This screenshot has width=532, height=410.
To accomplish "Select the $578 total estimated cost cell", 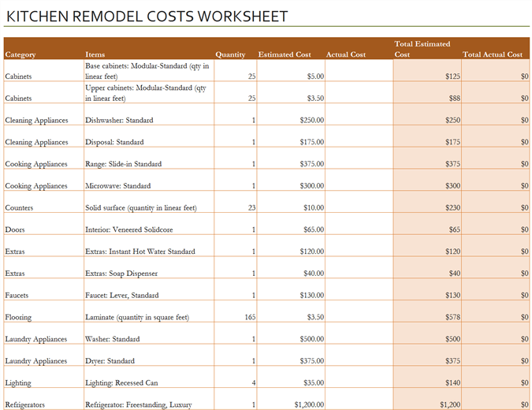I will pos(449,318).
